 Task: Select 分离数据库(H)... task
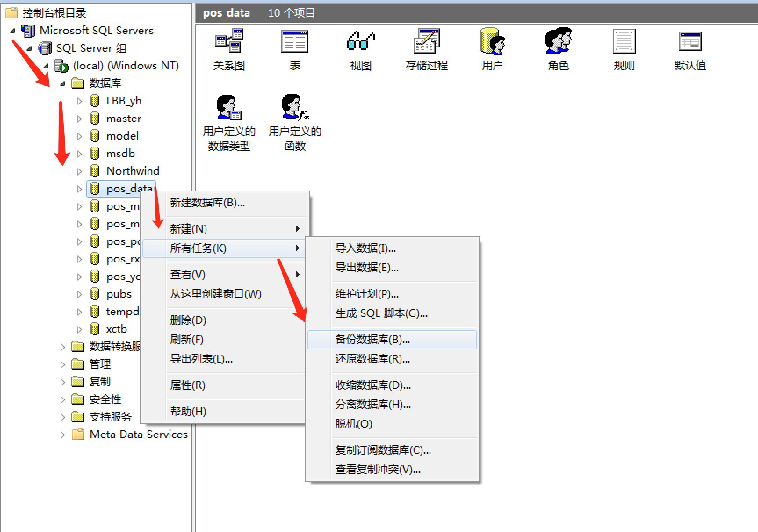tap(392, 404)
